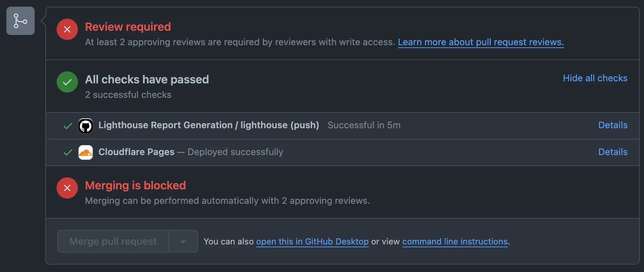This screenshot has height=272, width=644.
Task: Click the red Merging is blocked icon
Action: point(67,188)
